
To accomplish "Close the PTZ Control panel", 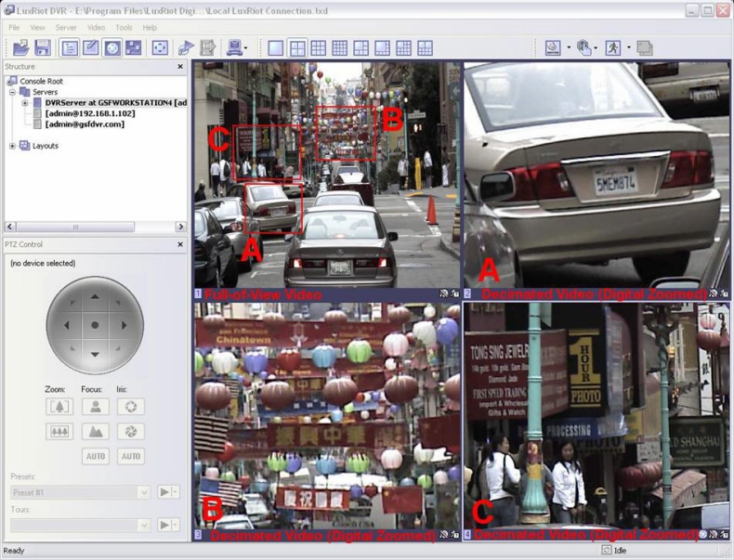I will point(180,244).
